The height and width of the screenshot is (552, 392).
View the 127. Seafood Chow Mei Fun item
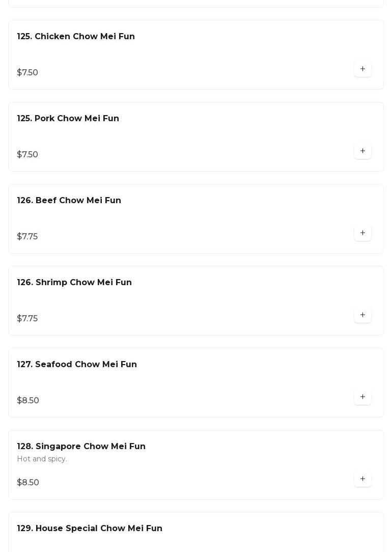point(77,365)
